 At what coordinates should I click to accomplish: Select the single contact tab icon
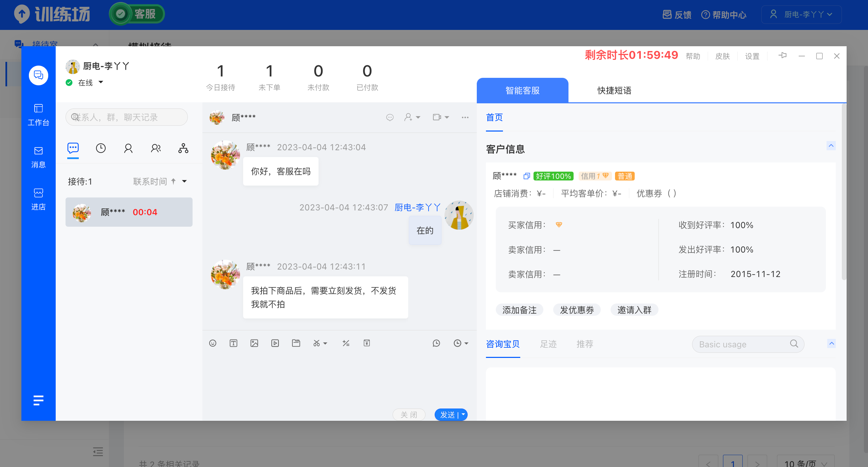pyautogui.click(x=128, y=148)
